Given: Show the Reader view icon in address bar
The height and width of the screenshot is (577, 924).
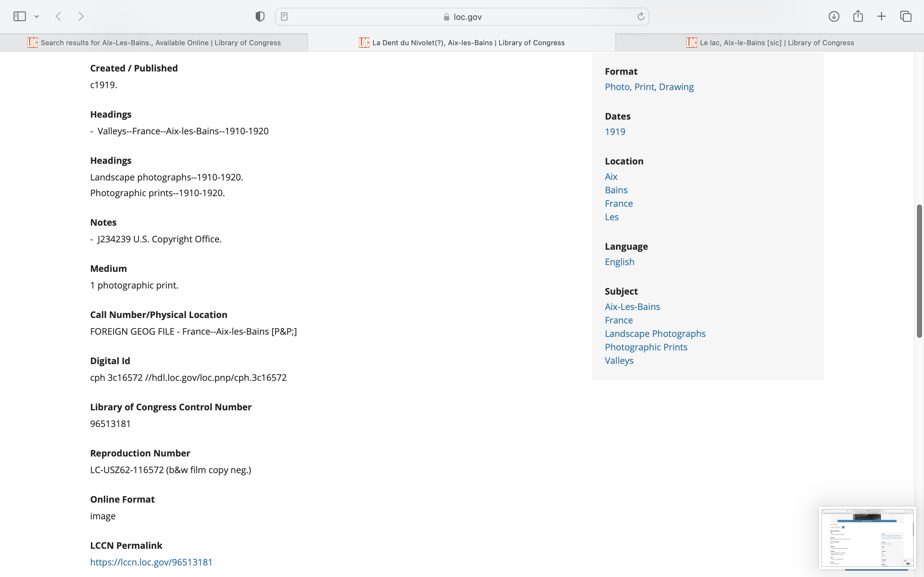Looking at the screenshot, I should (x=284, y=16).
